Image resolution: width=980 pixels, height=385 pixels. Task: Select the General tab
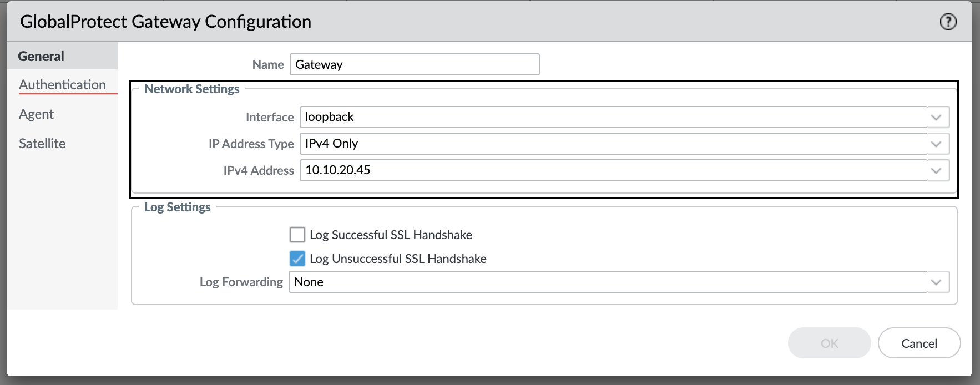[x=62, y=56]
